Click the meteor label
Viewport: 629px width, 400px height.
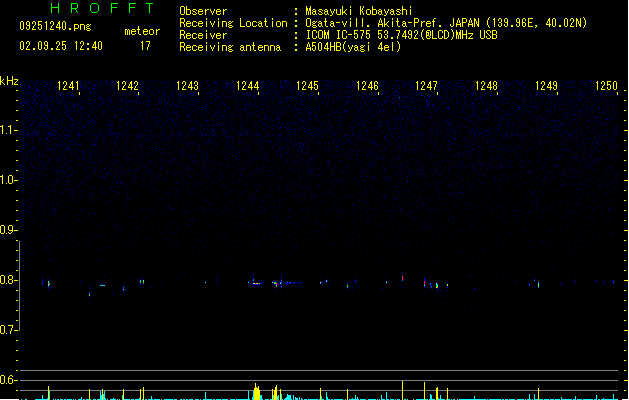point(142,31)
